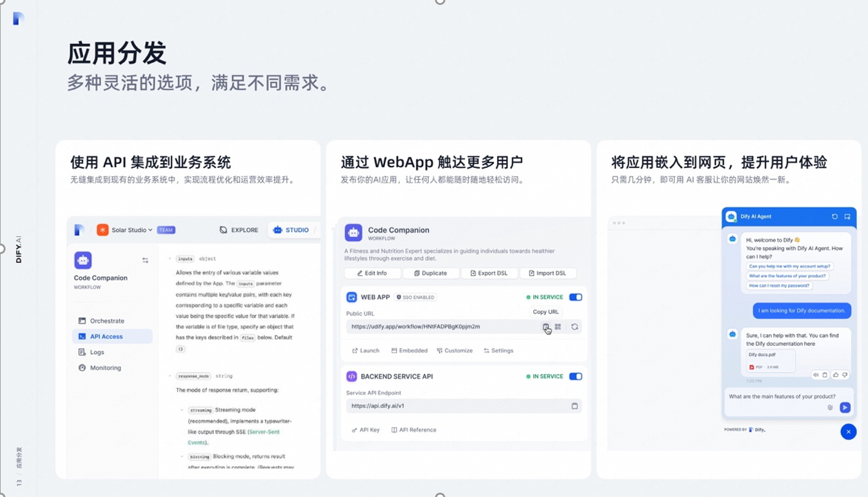Click the Powered by Dify logo
The image size is (868, 497).
click(757, 430)
